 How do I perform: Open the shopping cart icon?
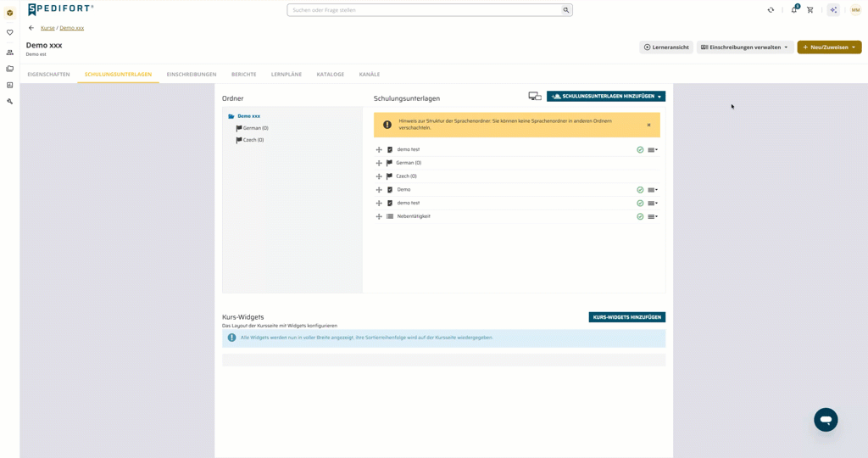click(x=810, y=10)
